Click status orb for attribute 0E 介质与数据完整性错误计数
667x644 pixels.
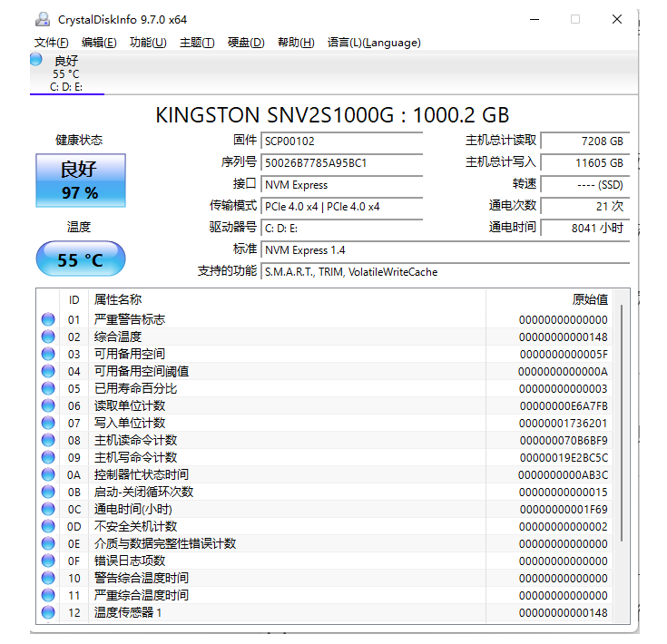pyautogui.click(x=48, y=543)
